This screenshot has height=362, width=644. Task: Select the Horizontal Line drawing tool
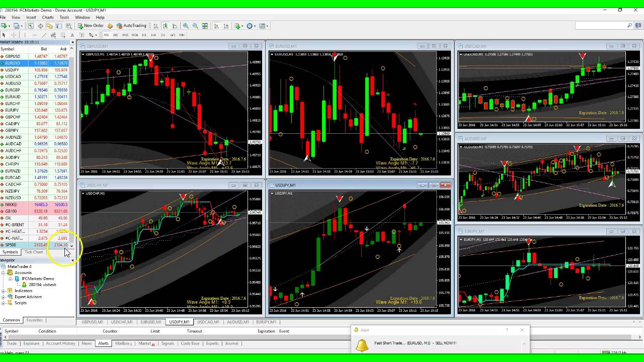(x=34, y=35)
